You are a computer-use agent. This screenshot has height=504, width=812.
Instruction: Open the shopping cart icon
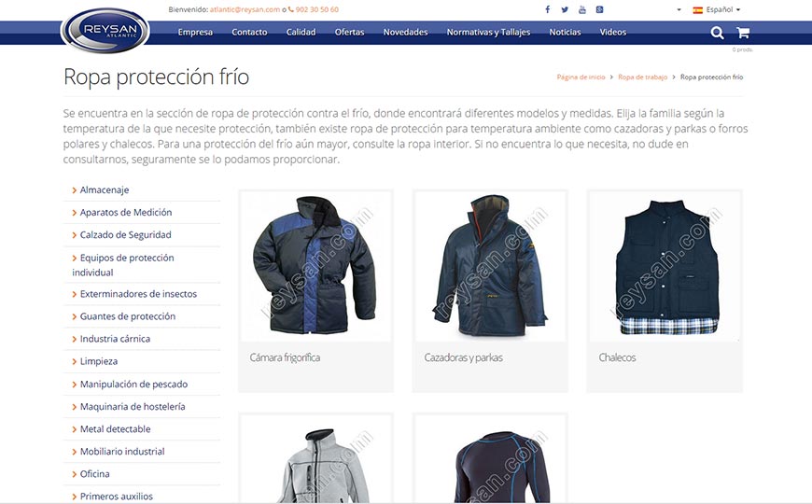(x=743, y=33)
